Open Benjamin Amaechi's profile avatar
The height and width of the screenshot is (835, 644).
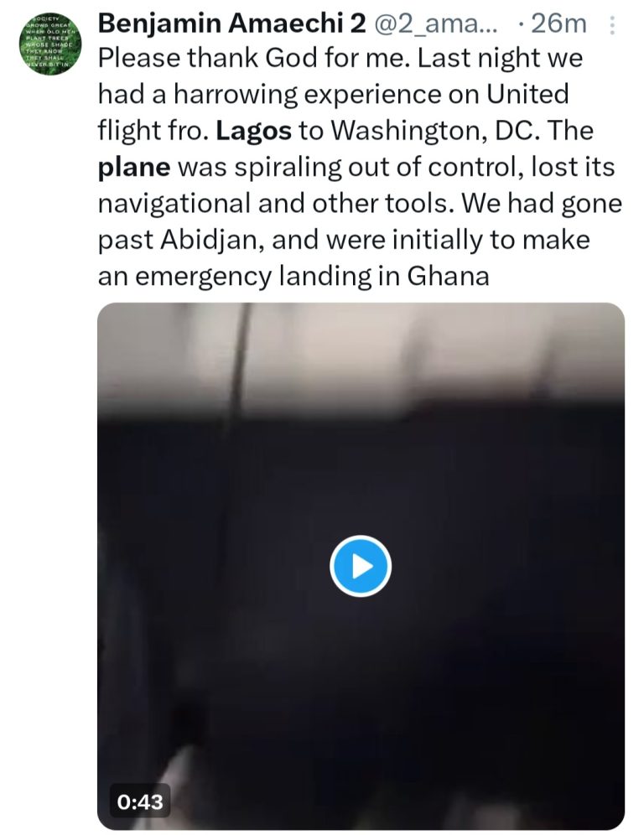[49, 42]
